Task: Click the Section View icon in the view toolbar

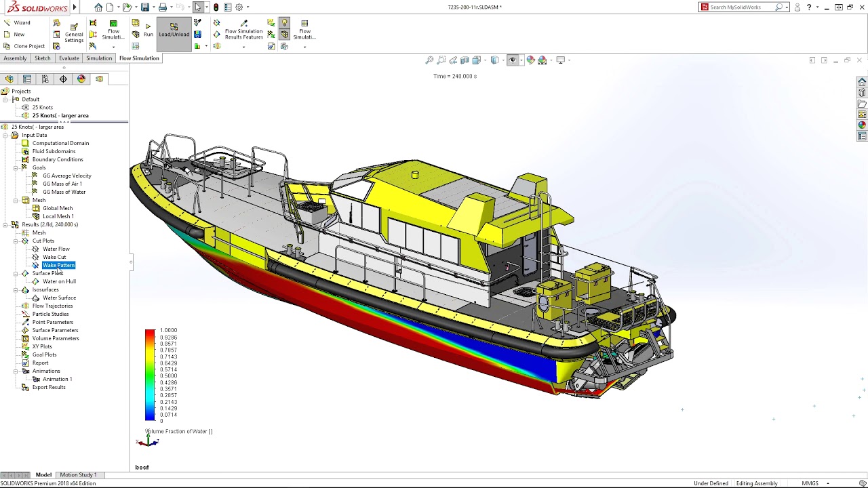Action: [x=465, y=60]
